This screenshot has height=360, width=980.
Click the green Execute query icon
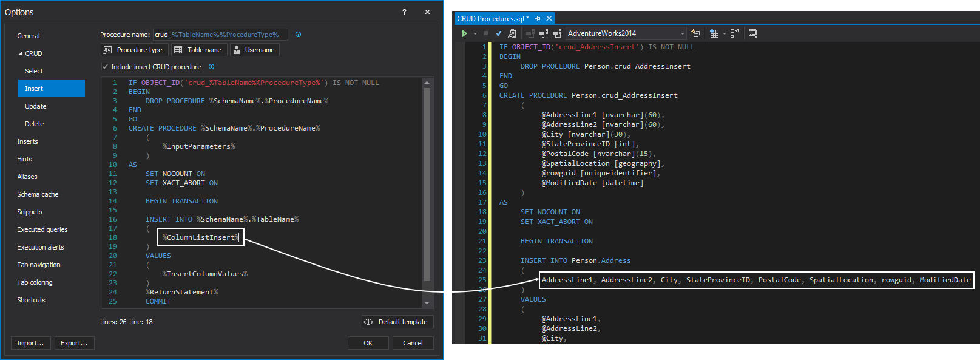click(x=464, y=33)
